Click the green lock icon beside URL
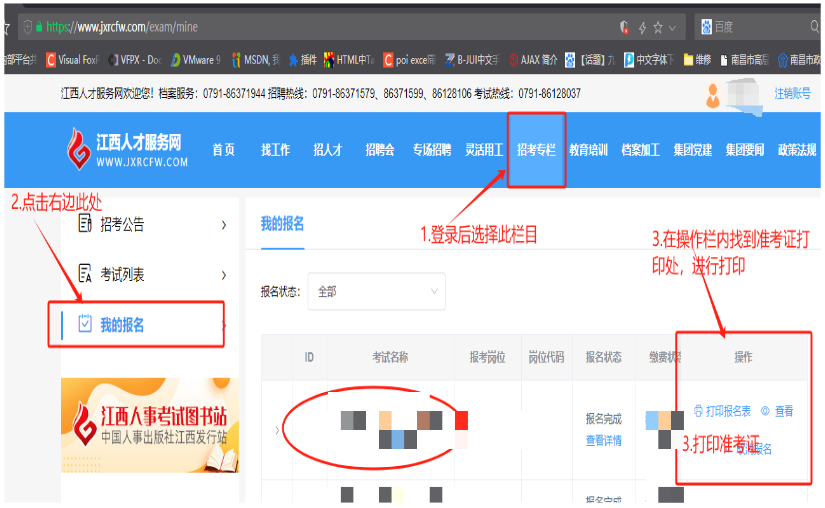825x508 pixels. point(39,27)
